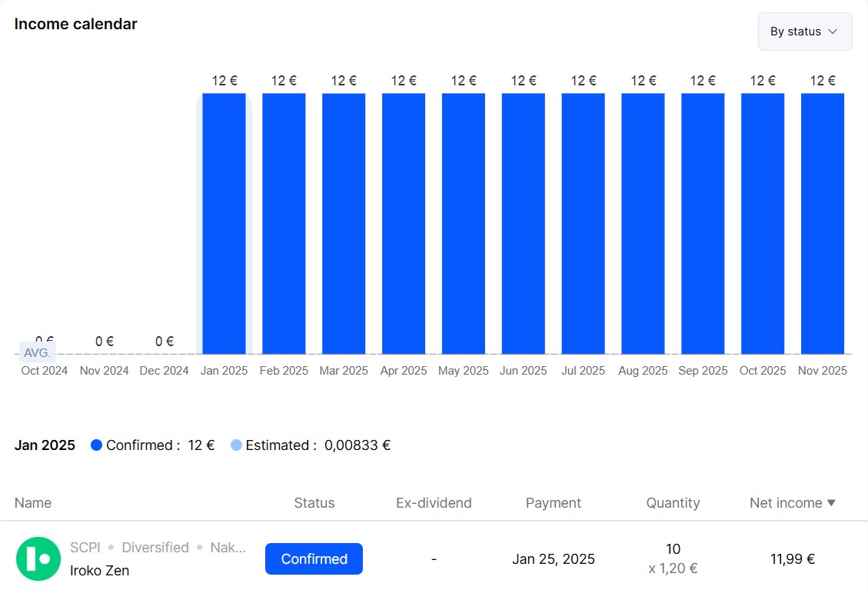Choose the Jul 2025 bar
This screenshot has width=868, height=590.
point(583,224)
